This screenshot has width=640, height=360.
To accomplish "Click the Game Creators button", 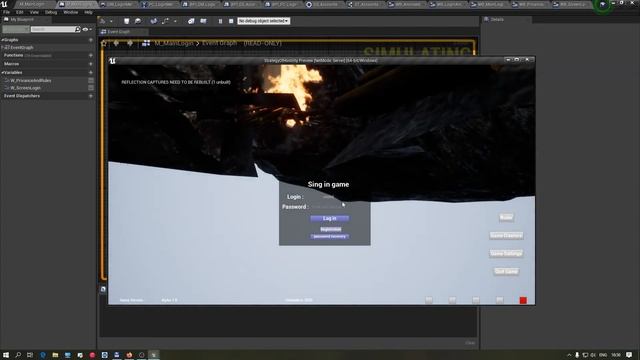I will pyautogui.click(x=506, y=236).
